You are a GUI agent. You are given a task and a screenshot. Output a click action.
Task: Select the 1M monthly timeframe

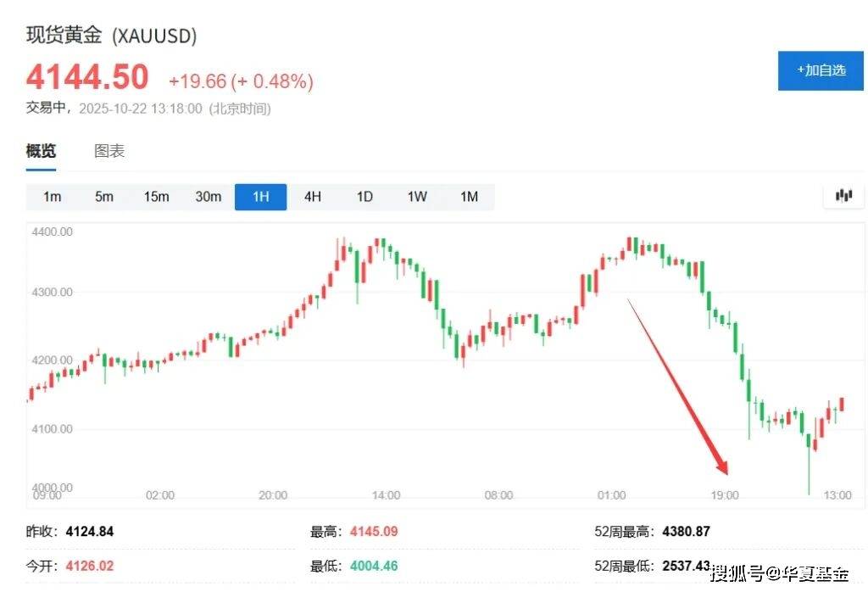click(x=469, y=197)
